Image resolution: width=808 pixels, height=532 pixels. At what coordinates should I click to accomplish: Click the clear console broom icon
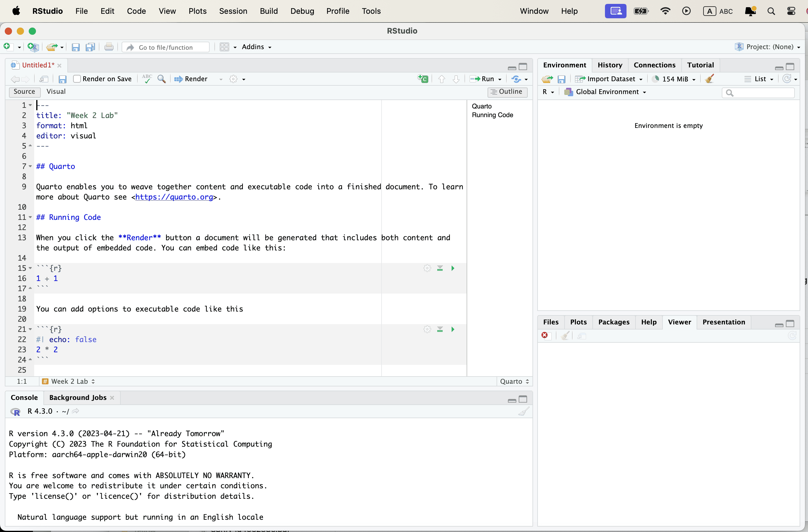click(x=523, y=412)
